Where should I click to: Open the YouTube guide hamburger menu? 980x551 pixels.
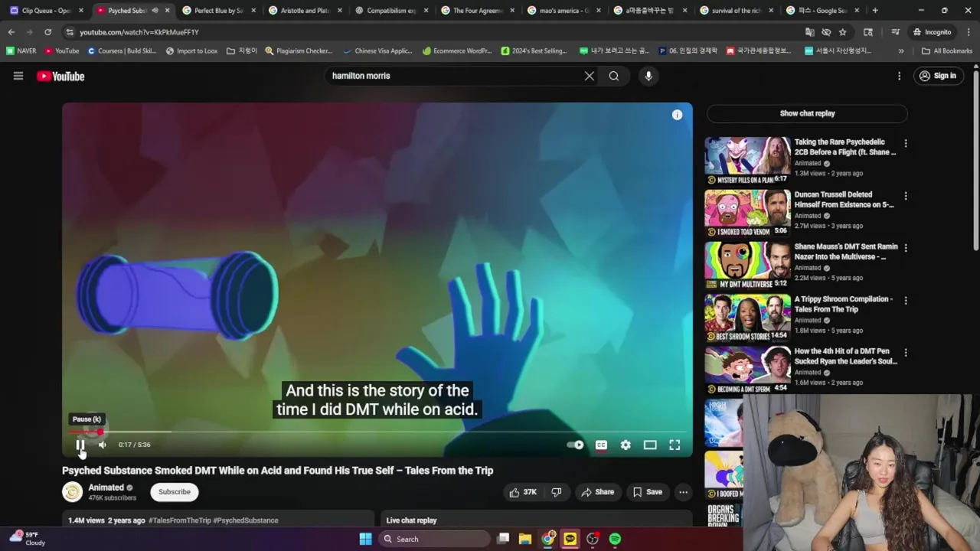coord(18,76)
